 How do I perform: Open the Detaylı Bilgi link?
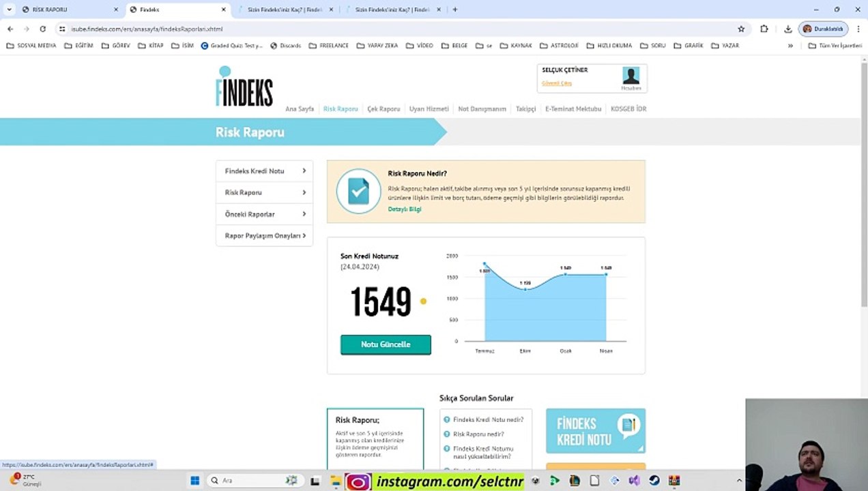405,209
